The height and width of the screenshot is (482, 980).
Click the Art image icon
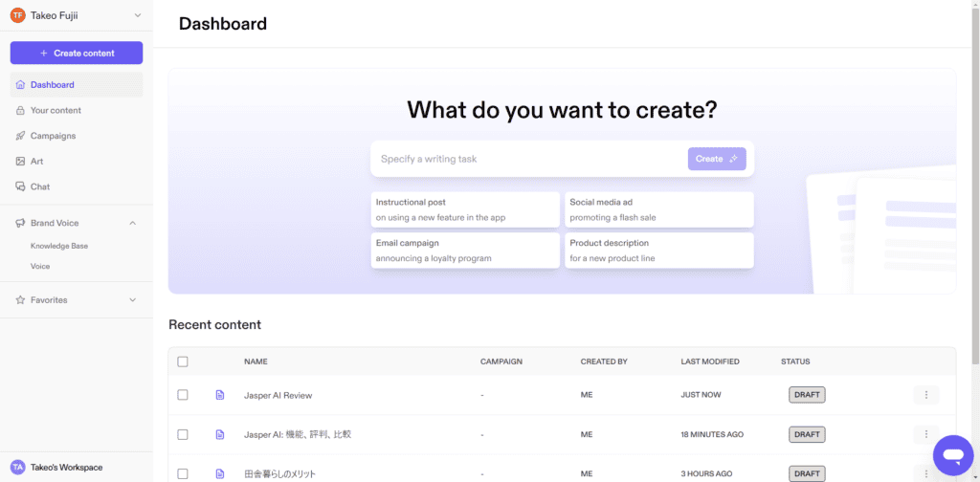click(20, 161)
